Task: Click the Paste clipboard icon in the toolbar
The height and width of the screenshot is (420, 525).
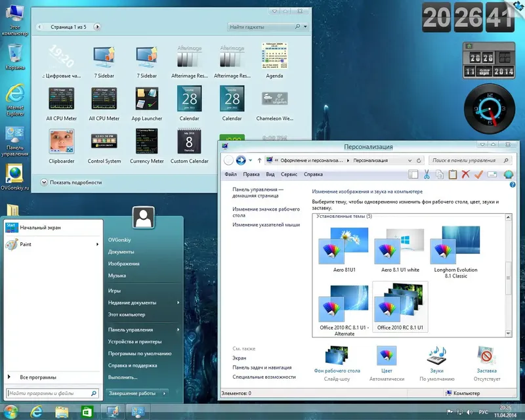Action: 452,174
